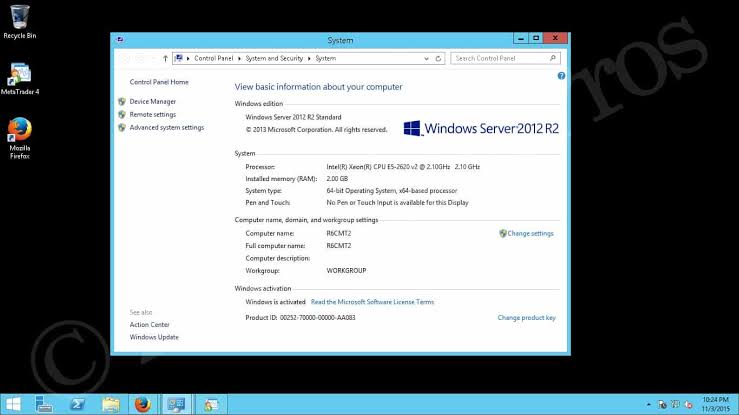The image size is (739, 415).
Task: Go to Control Panel Home
Action: pos(159,82)
